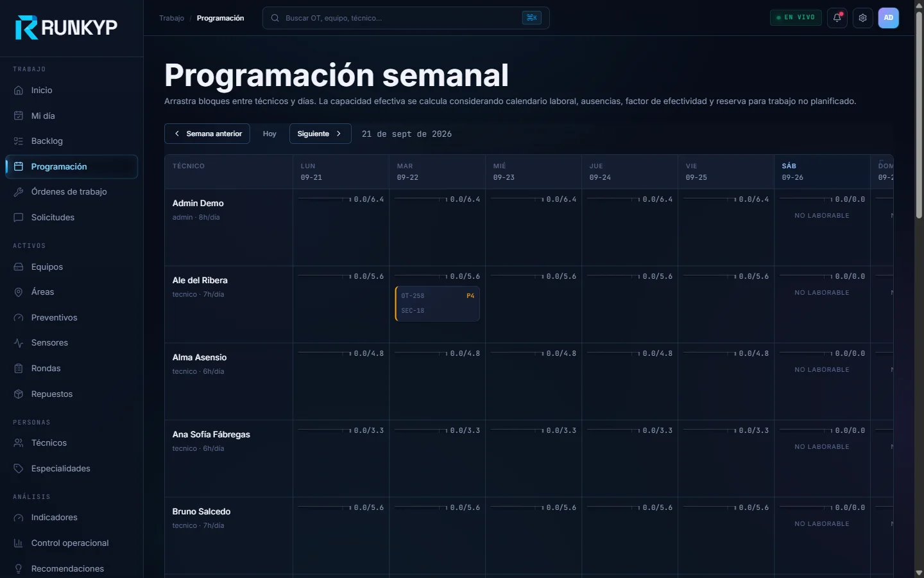Toggle the EN VIVO live indicator
The height and width of the screenshot is (578, 924).
pyautogui.click(x=796, y=17)
